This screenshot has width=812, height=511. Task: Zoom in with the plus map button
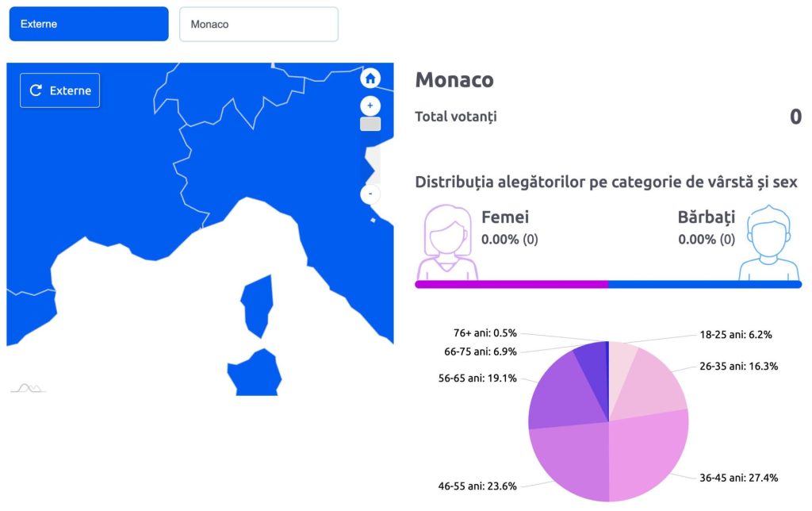370,106
